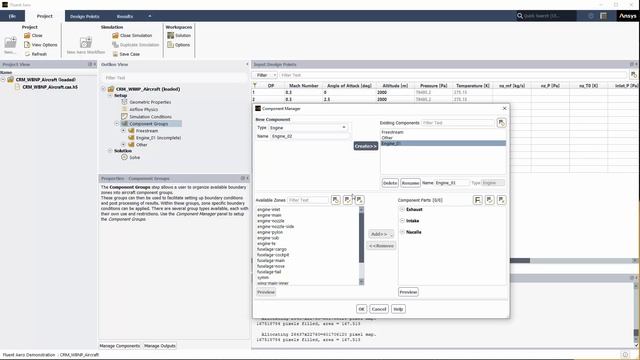Click Duplicate Simulation in ribbon

click(136, 45)
